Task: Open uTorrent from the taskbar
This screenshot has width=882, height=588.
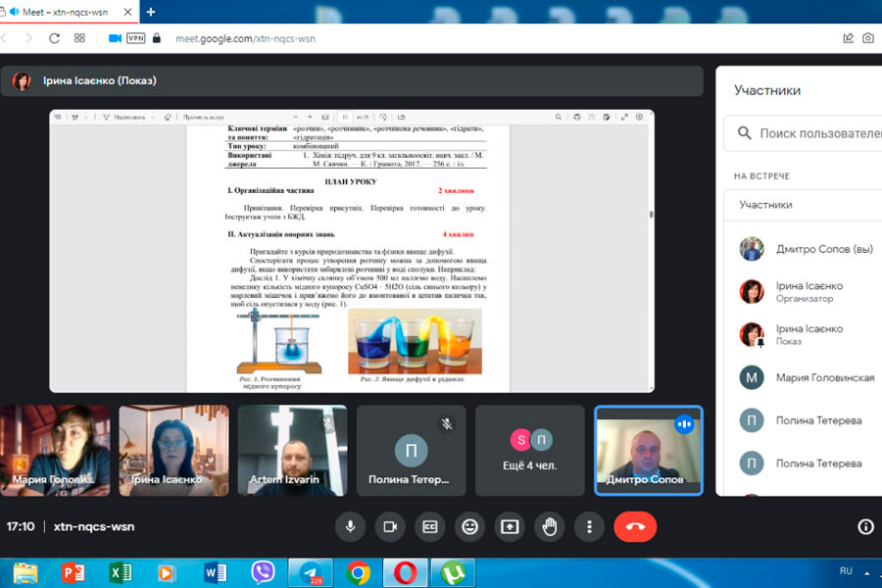Action: tap(453, 573)
